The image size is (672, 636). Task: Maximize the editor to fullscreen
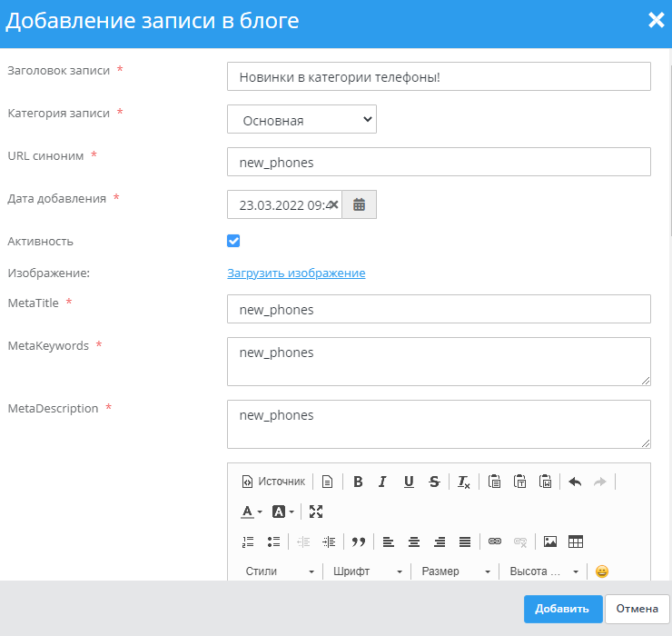point(316,512)
